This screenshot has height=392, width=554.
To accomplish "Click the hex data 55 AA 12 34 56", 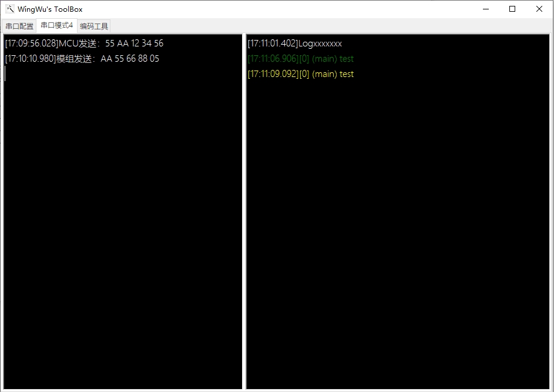I will [x=134, y=43].
